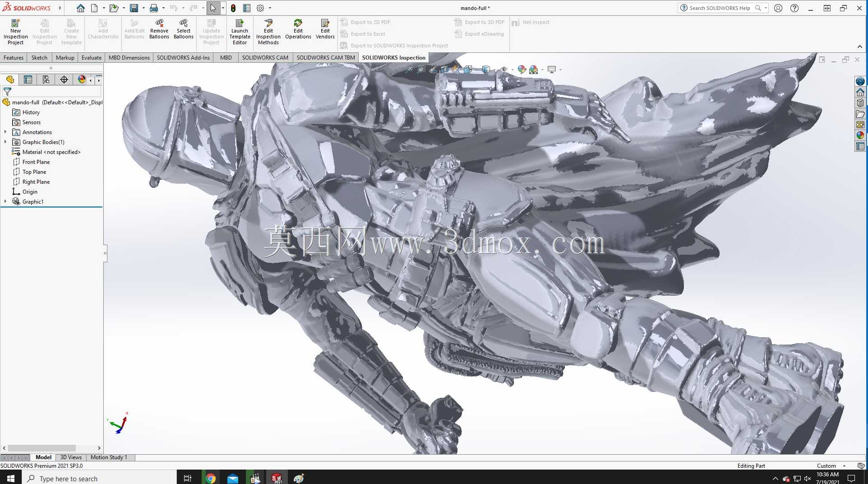Click Select Balloons in the ribbon
The width and height of the screenshot is (868, 484).
click(x=184, y=29)
